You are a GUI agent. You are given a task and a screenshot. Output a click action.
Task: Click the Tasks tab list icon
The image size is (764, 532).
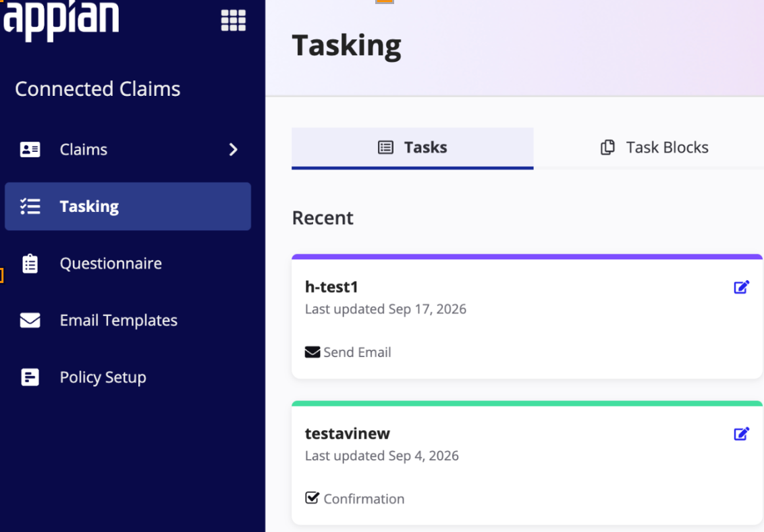(x=385, y=147)
